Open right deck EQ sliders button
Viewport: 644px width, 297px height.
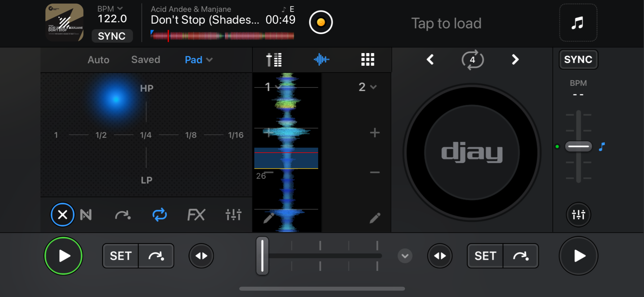point(578,214)
